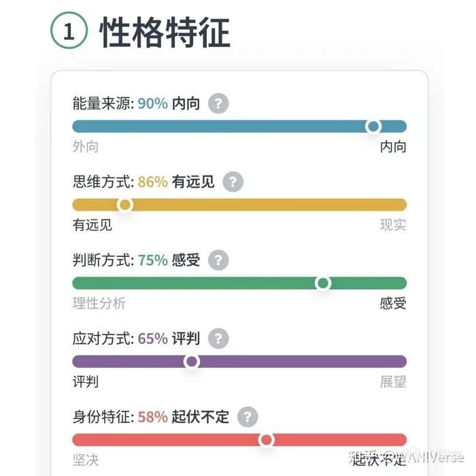Select the 现实 label under yellow slider
Screen dimensions: 476x476
pyautogui.click(x=393, y=225)
